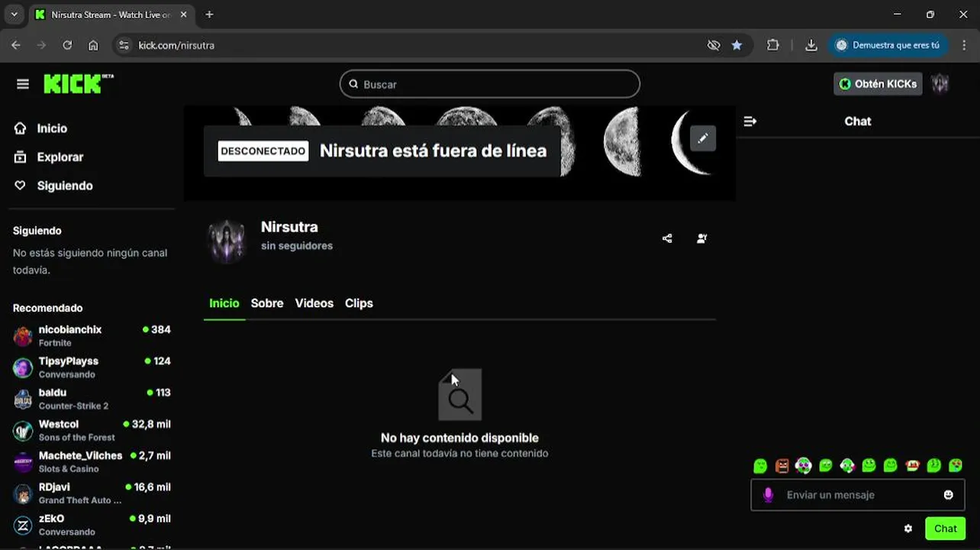Screen dimensions: 980x550
Task: Open the Machete_Vilches channel
Action: pyautogui.click(x=92, y=461)
